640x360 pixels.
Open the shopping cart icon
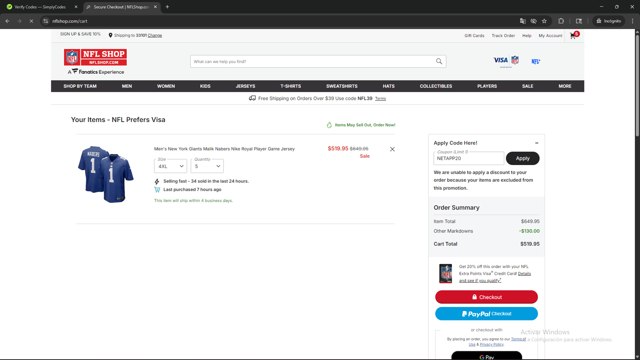574,36
